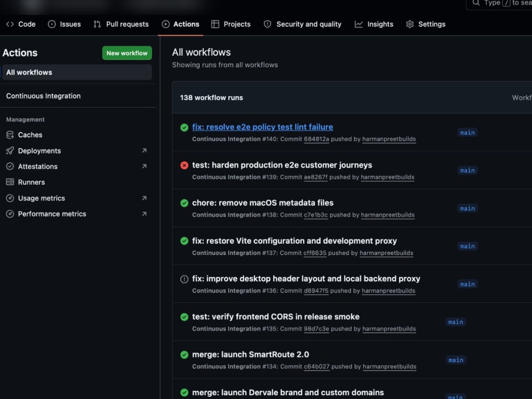Click the Insights graph icon
This screenshot has width=532, height=399.
(359, 24)
